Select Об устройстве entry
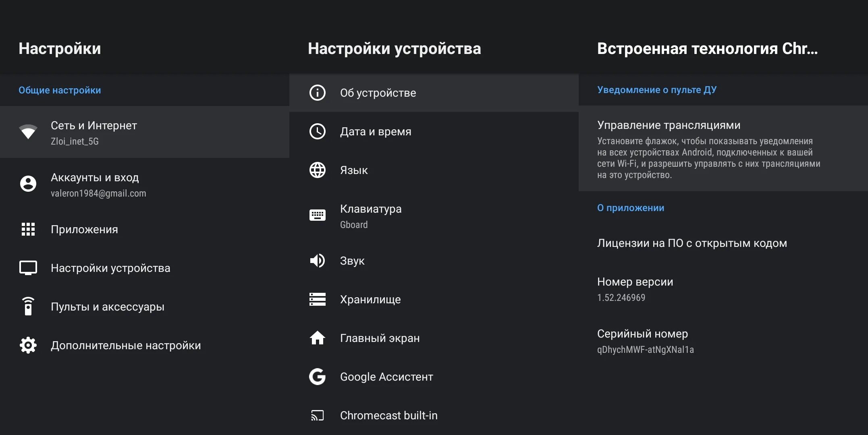Viewport: 868px width, 435px height. click(x=434, y=93)
